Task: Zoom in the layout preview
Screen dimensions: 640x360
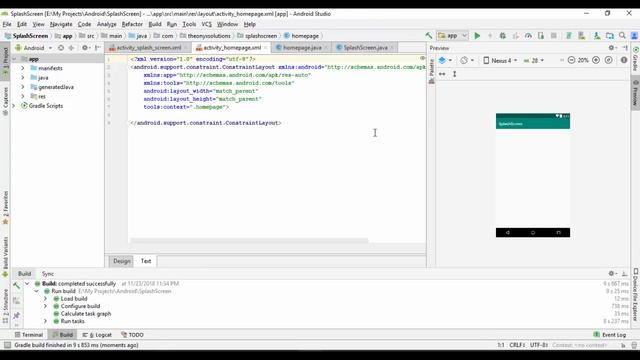Action: click(x=596, y=60)
